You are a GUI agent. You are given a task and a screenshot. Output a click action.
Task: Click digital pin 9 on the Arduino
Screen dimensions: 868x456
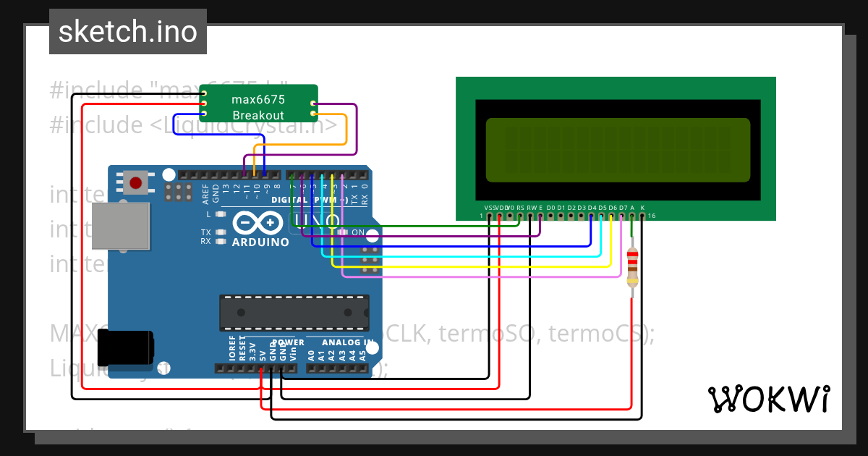tap(265, 175)
